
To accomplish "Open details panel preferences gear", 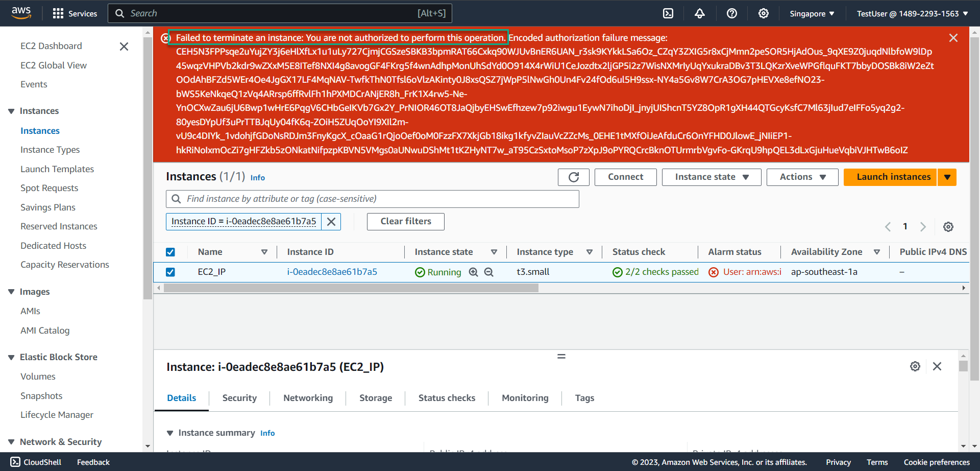I will tap(915, 366).
